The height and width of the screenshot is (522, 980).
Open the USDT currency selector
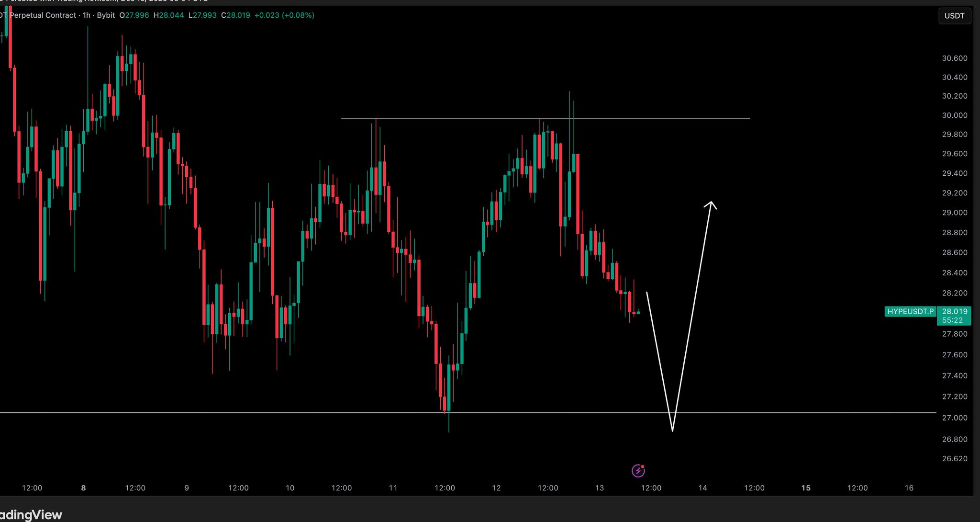pyautogui.click(x=954, y=16)
